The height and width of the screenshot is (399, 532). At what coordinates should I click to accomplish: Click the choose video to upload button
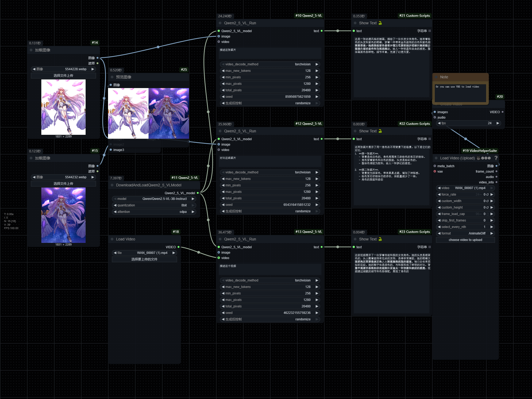click(x=466, y=240)
